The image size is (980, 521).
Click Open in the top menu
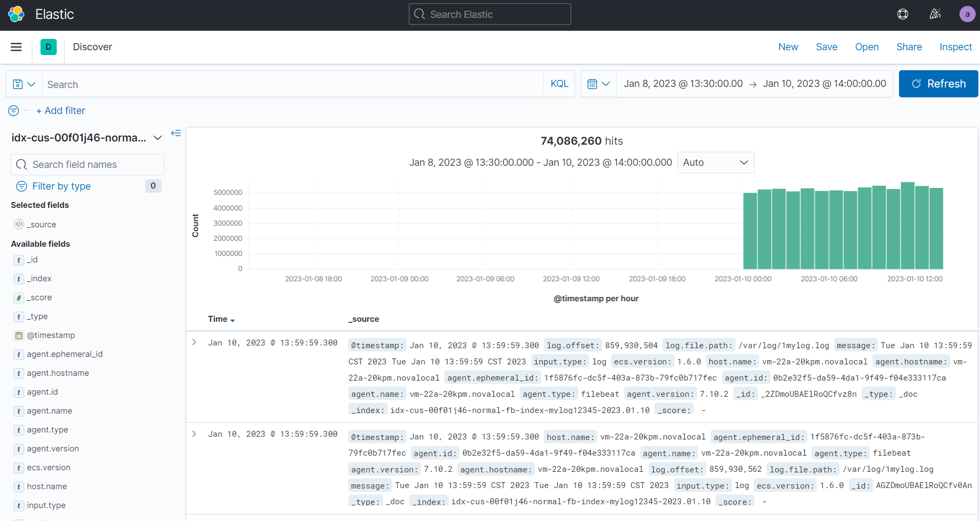pos(867,47)
